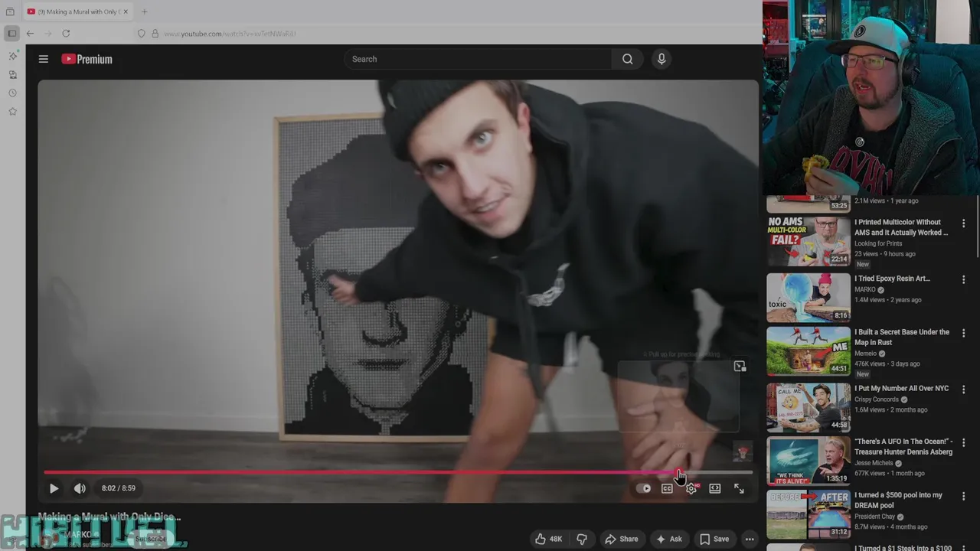980x551 pixels.
Task: Open the YouTube hamburger guide menu
Action: point(44,59)
